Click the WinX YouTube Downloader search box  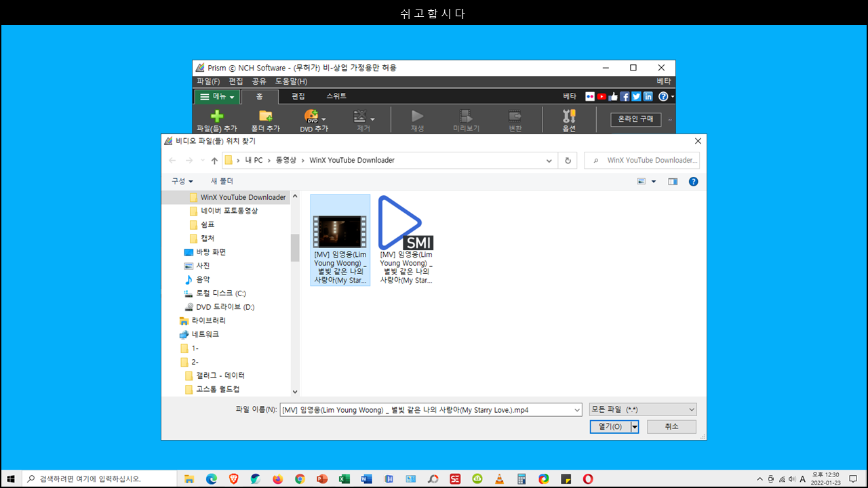[642, 161]
